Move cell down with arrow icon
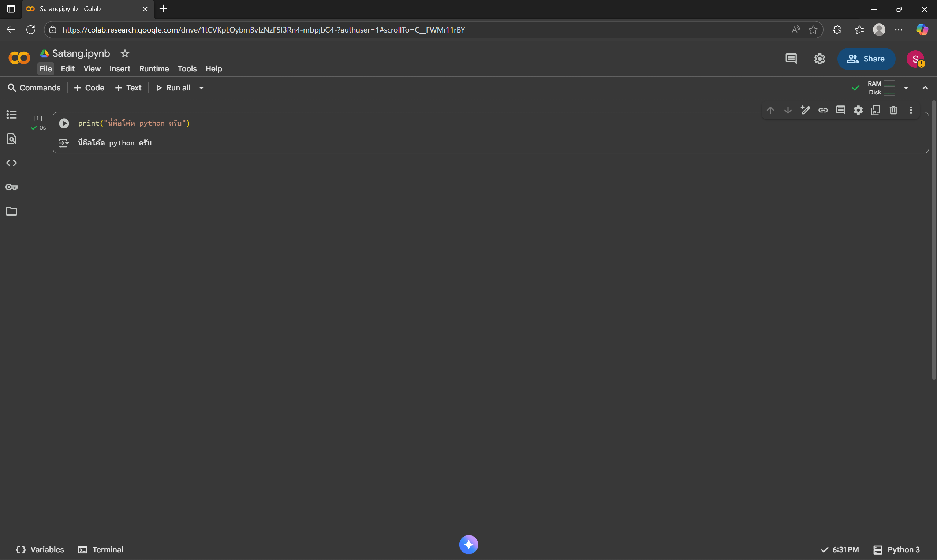The height and width of the screenshot is (560, 937). coord(788,110)
